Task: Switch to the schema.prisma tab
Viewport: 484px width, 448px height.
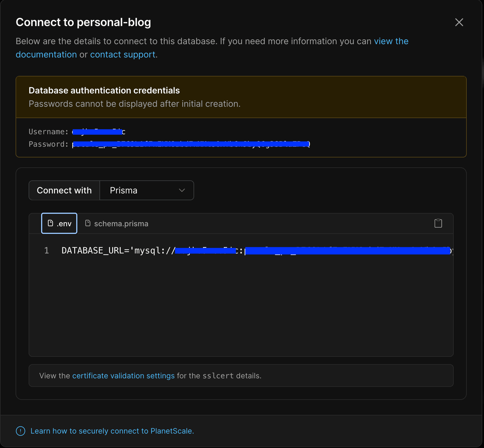Action: [x=116, y=223]
